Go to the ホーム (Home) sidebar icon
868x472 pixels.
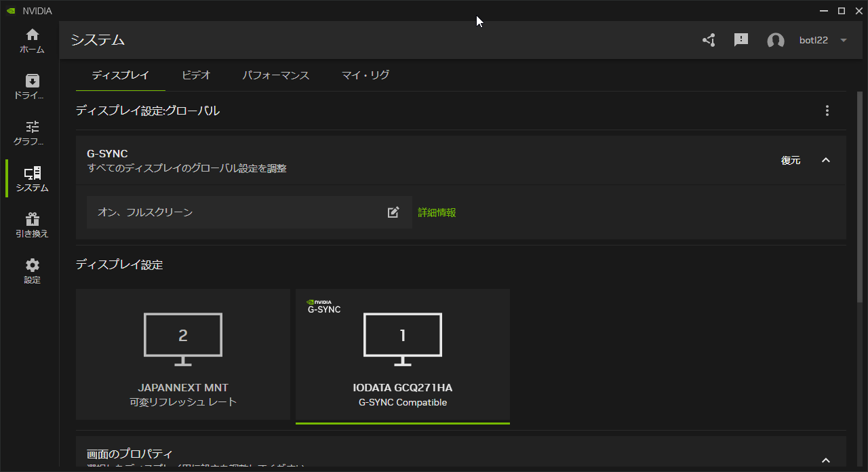(x=32, y=41)
